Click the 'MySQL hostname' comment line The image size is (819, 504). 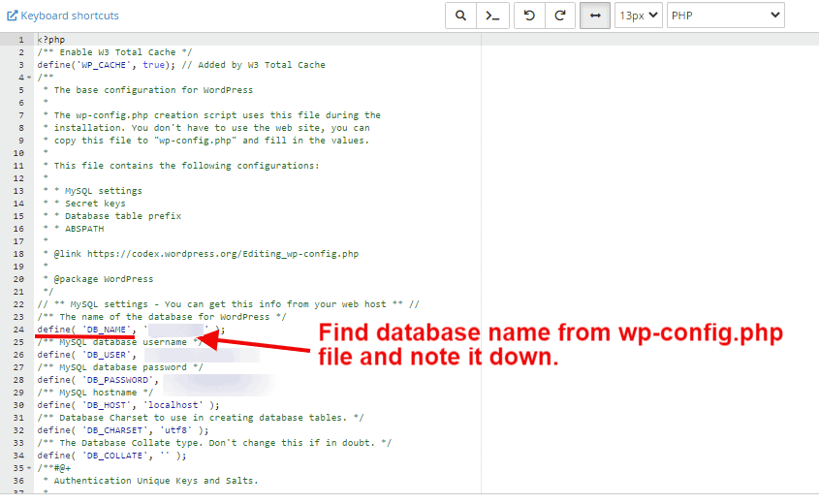tap(95, 393)
